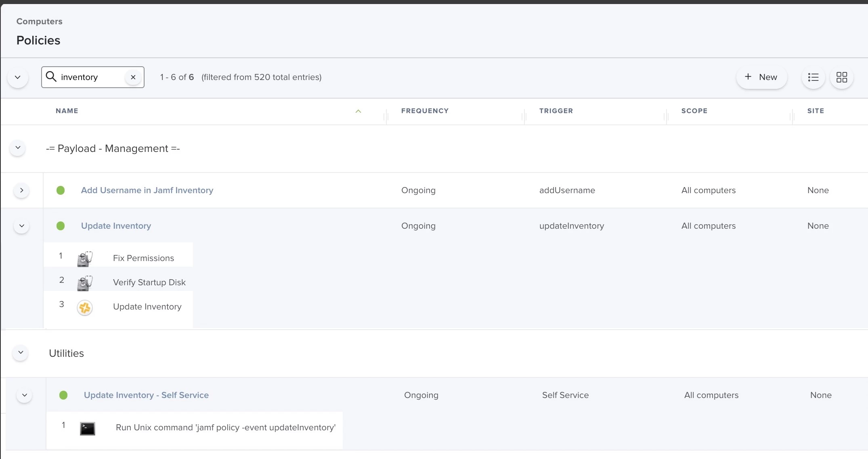Collapse the Utilities category
Viewport: 868px width, 459px height.
coord(21,353)
